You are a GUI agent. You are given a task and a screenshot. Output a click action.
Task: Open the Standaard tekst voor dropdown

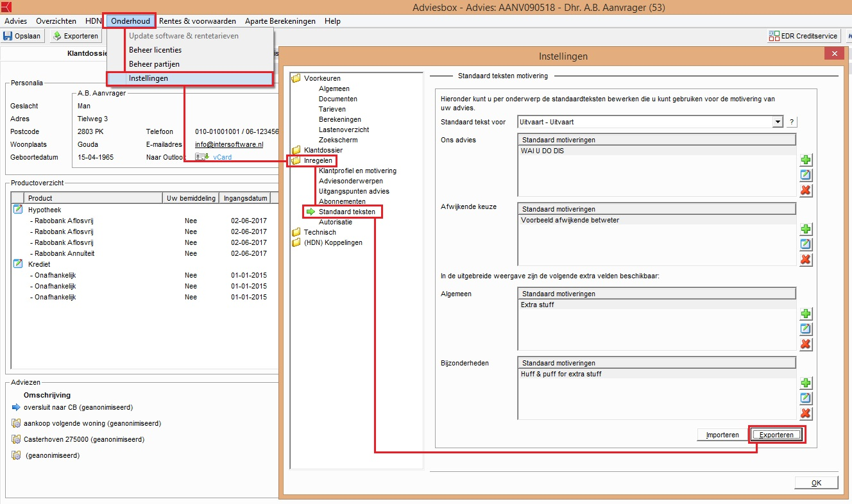tap(778, 122)
